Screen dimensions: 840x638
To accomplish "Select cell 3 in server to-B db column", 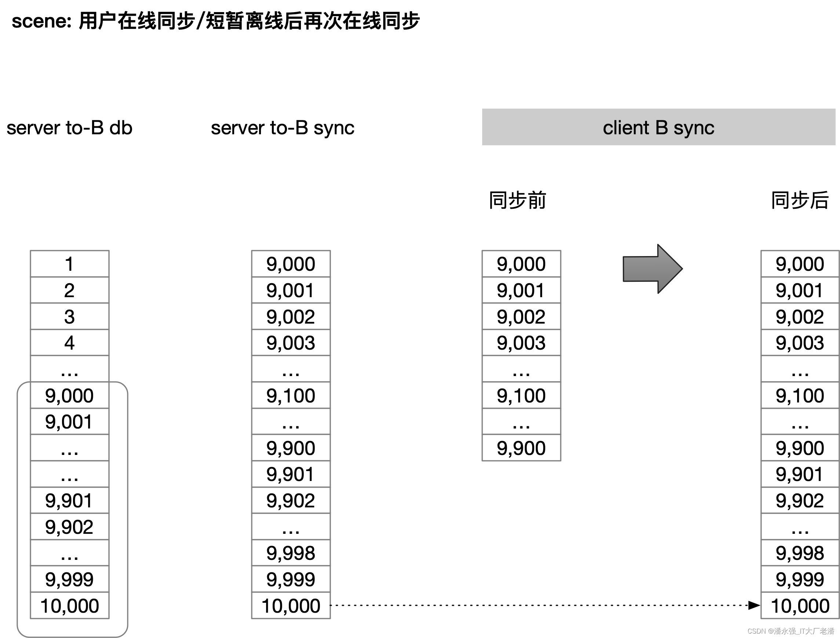I will [69, 316].
